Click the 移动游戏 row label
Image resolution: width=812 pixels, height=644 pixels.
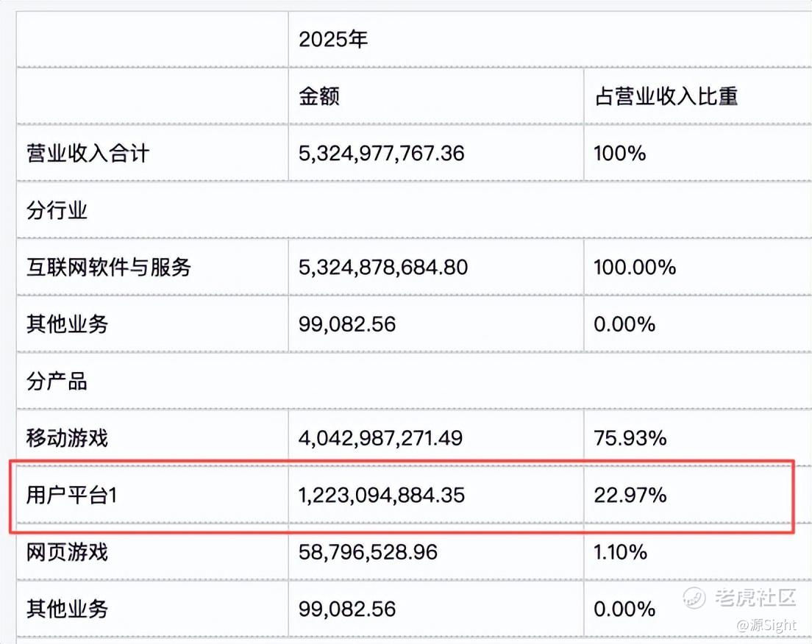coord(68,438)
